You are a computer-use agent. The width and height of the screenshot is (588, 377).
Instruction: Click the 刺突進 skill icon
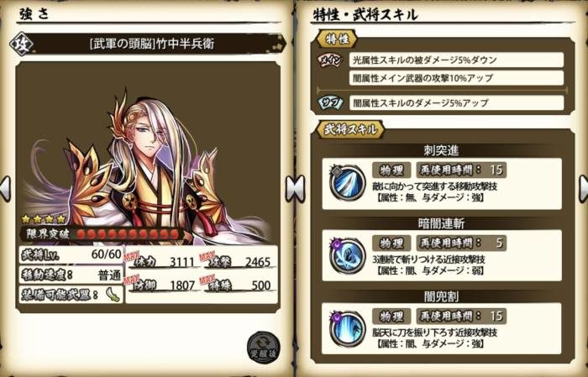point(347,183)
